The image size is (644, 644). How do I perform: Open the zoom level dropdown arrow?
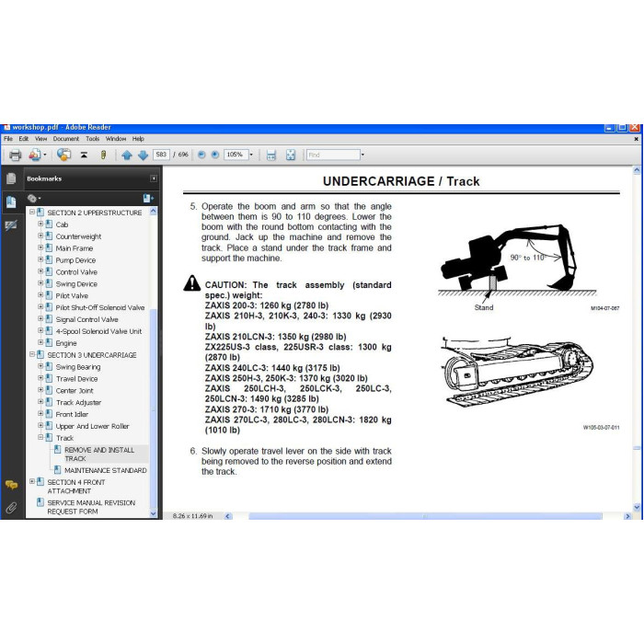251,155
